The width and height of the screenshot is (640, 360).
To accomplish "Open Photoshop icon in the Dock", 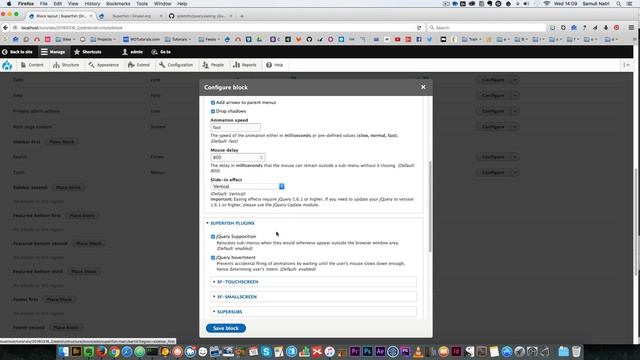I will 367,351.
